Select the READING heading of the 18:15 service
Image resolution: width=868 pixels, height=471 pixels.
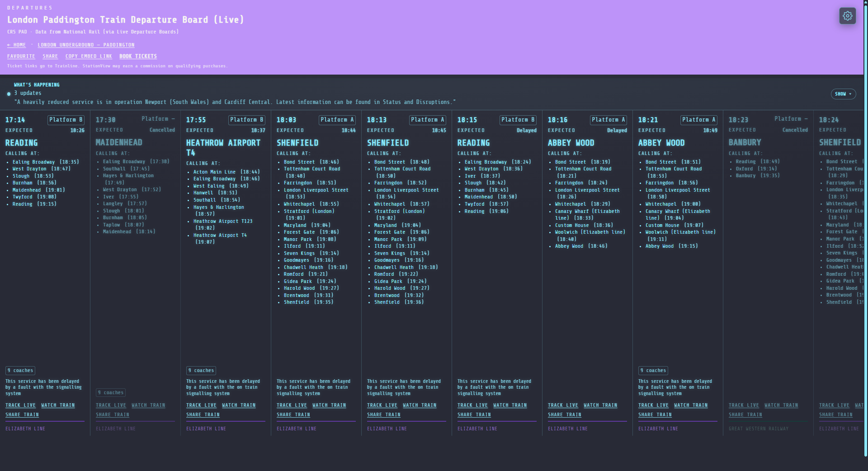473,143
